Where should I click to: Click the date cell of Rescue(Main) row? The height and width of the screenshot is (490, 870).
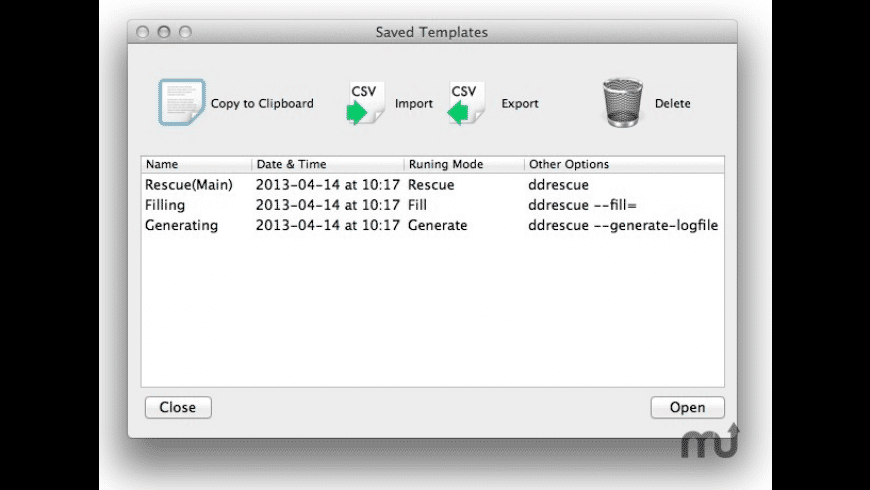[327, 185]
